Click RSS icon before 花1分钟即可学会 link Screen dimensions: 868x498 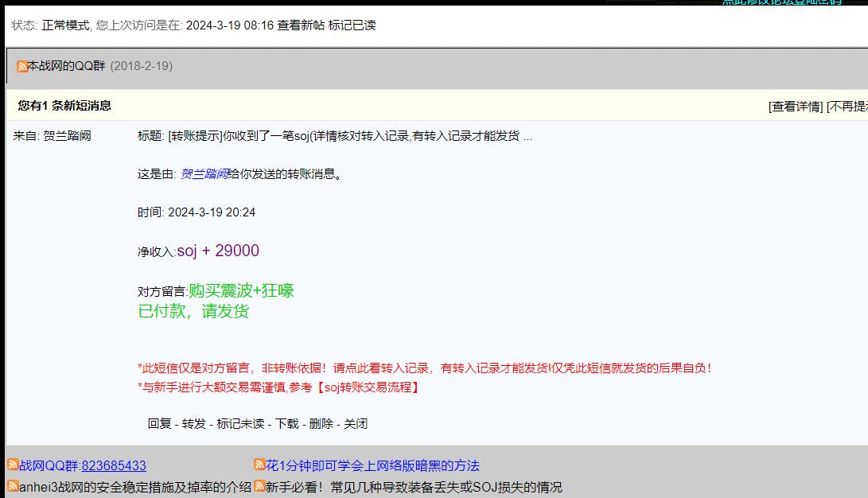[259, 465]
